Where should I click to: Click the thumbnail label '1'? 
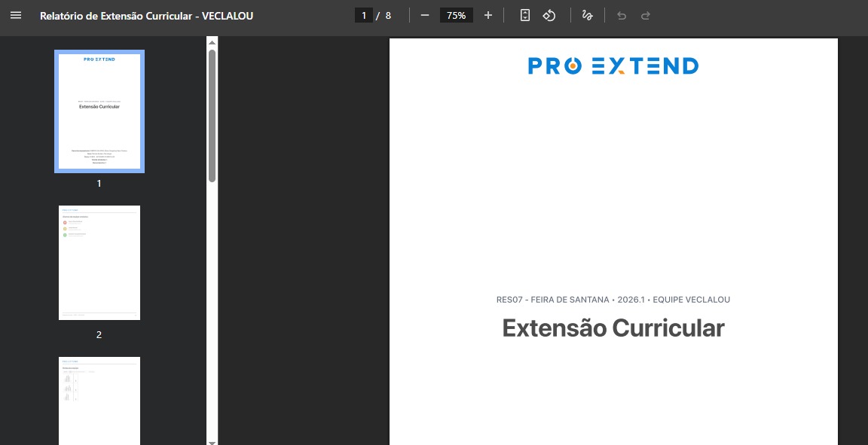tap(99, 183)
